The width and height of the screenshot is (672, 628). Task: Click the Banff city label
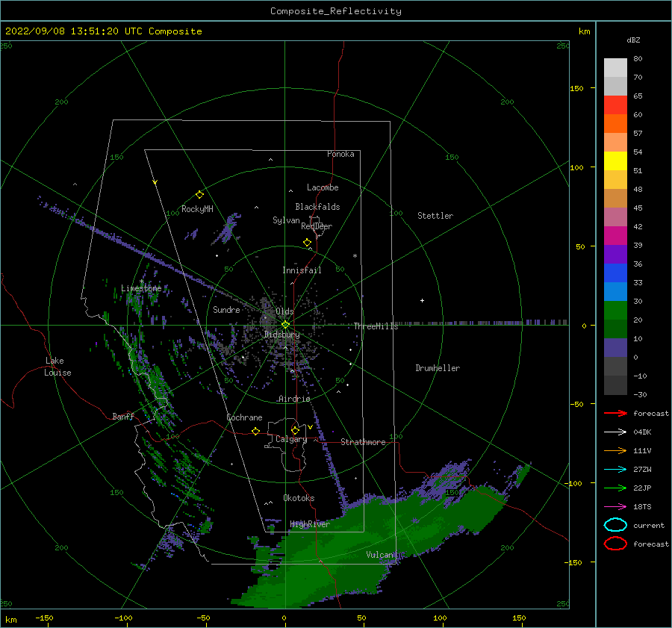tap(123, 416)
